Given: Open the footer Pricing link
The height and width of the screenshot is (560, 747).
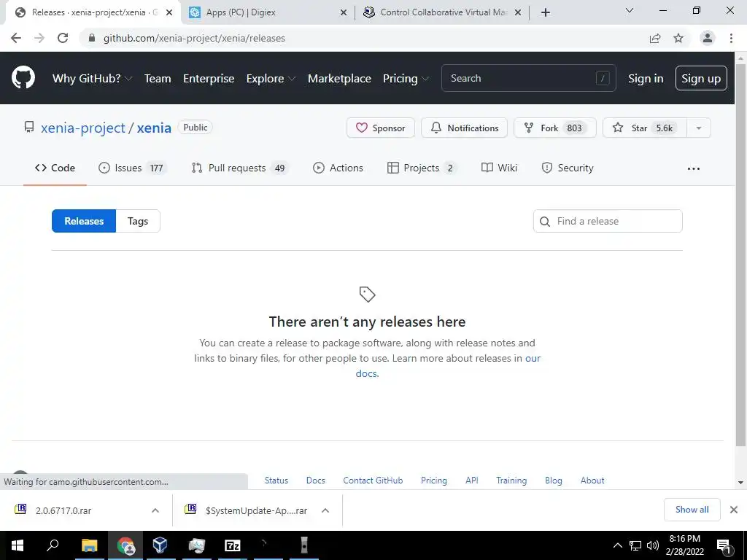Looking at the screenshot, I should pos(434,480).
